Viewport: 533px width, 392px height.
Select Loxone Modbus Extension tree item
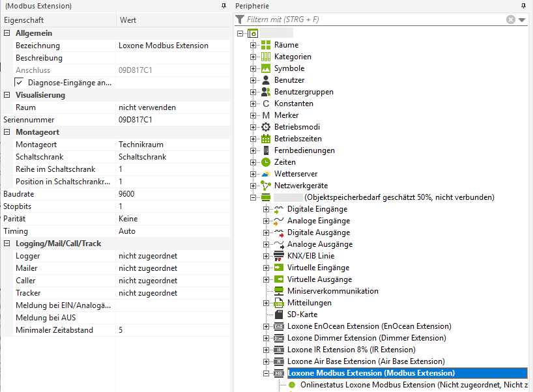[x=407, y=373]
